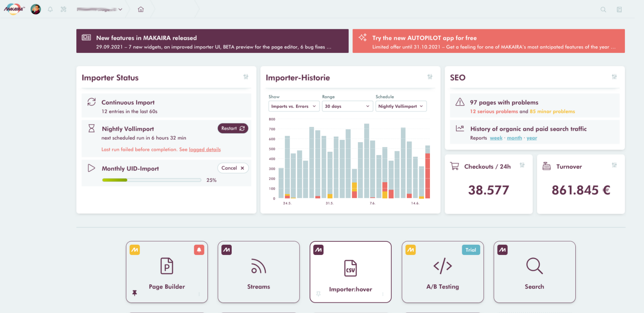Click the tall red bar at chart's right end
The height and width of the screenshot is (313, 644).
(427, 176)
